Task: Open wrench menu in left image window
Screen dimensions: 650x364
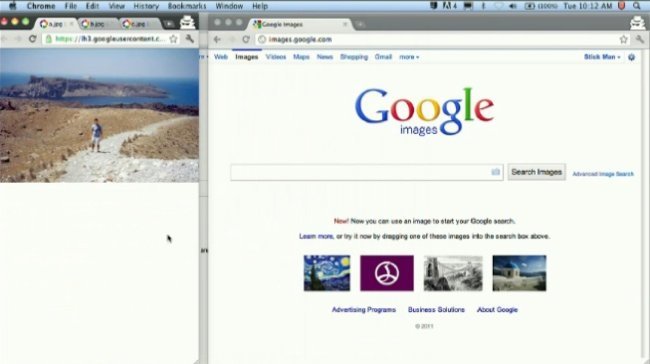Action: tap(189, 39)
